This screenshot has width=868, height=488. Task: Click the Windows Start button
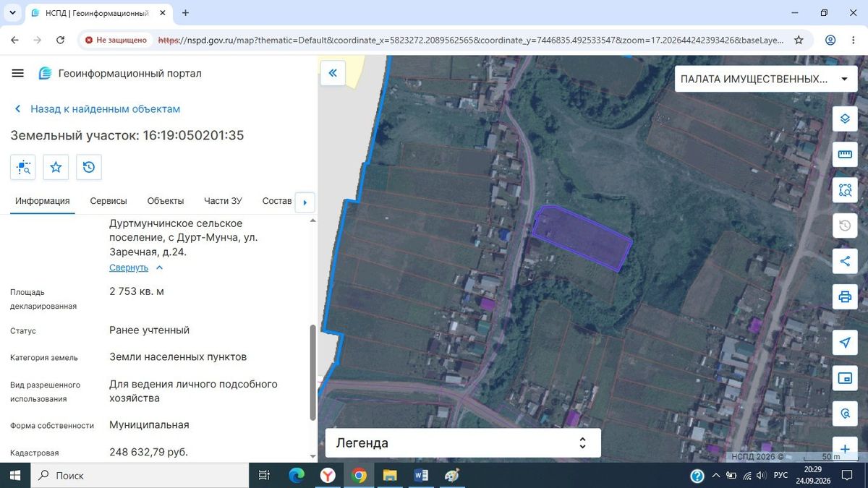tap(14, 475)
